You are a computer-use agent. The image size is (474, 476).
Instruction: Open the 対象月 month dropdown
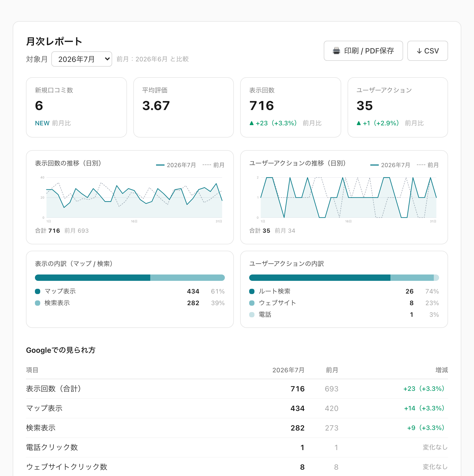(x=82, y=59)
